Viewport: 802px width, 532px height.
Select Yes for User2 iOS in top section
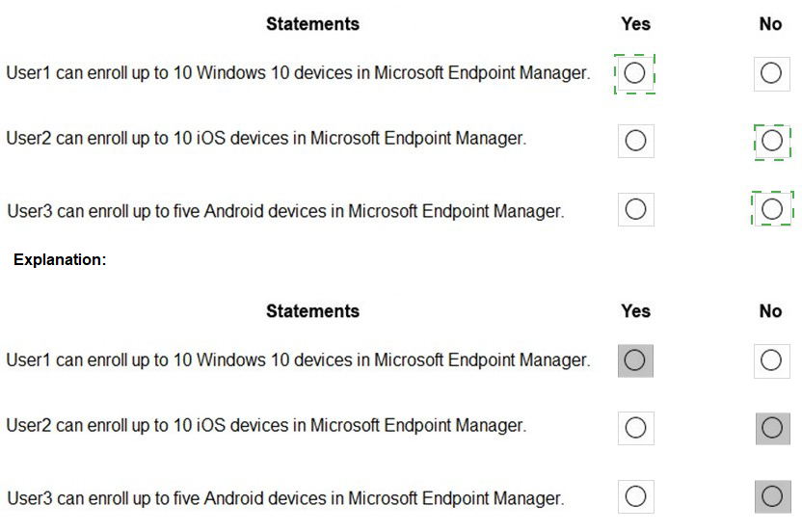tap(635, 141)
